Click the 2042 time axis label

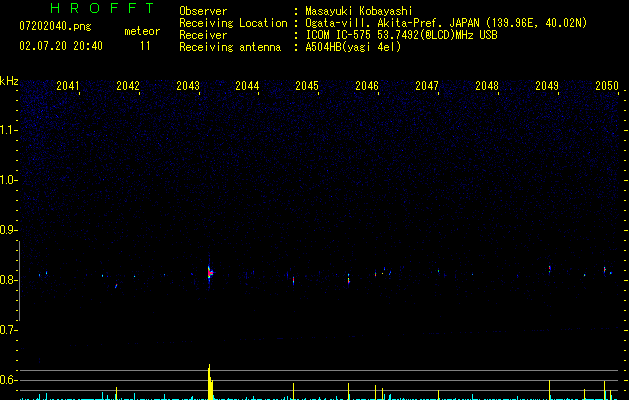pos(128,86)
